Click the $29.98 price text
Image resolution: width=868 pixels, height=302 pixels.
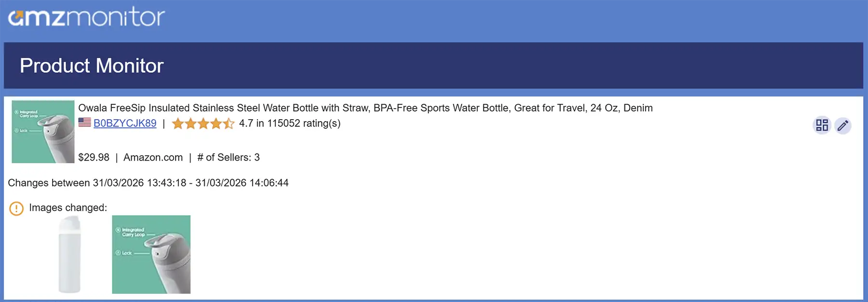point(94,157)
